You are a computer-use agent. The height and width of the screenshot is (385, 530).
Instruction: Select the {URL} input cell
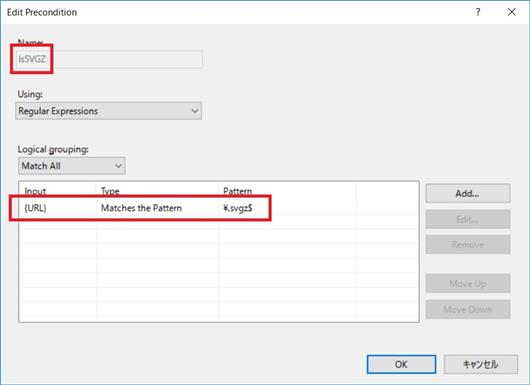(35, 208)
